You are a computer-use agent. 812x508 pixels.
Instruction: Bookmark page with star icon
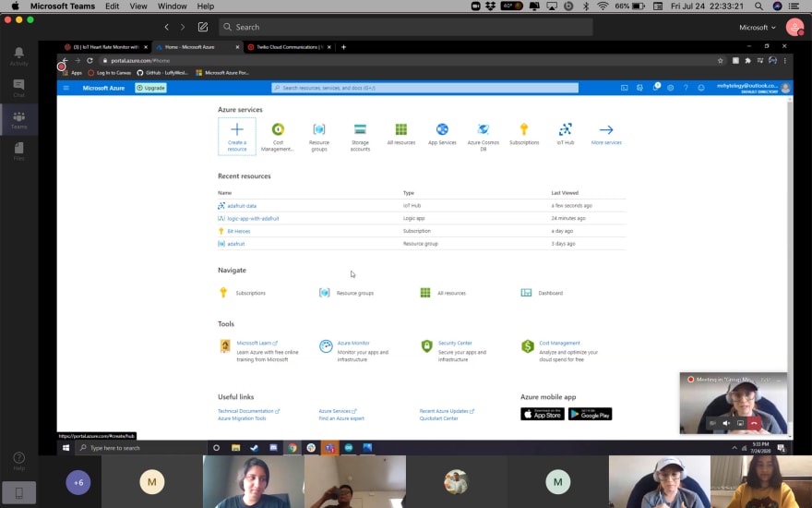pyautogui.click(x=721, y=61)
